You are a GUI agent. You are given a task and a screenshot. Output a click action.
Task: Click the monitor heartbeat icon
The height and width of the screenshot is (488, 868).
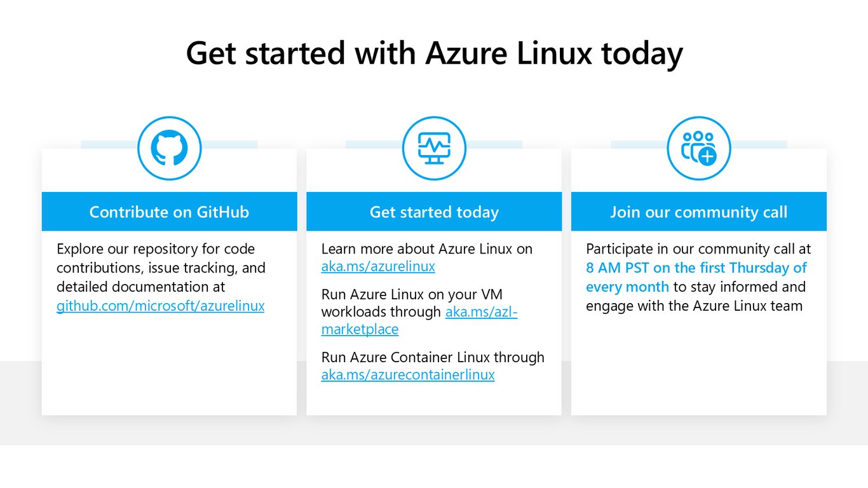[434, 148]
